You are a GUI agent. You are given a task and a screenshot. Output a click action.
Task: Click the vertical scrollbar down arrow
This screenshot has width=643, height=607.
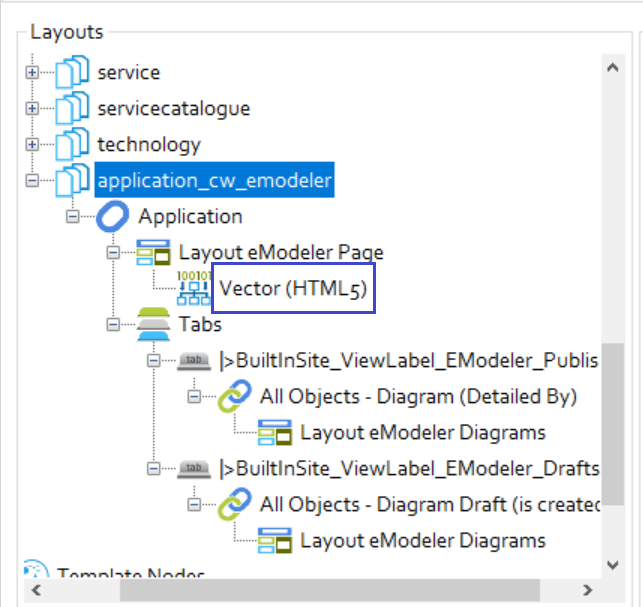tap(614, 565)
